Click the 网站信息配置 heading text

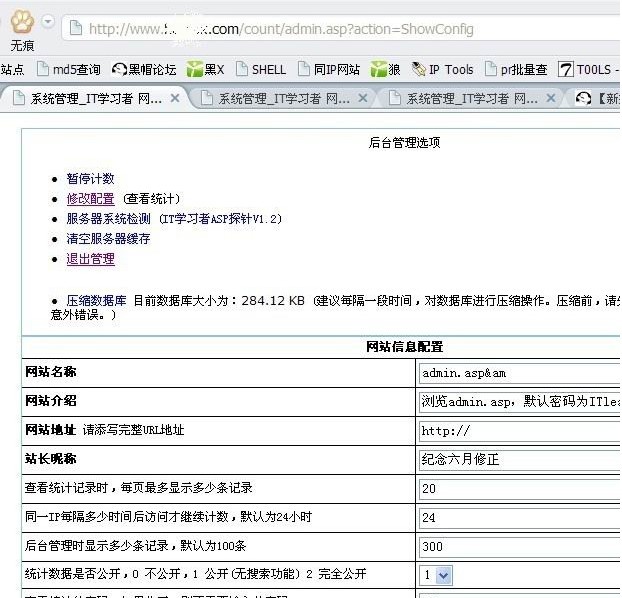(x=404, y=347)
